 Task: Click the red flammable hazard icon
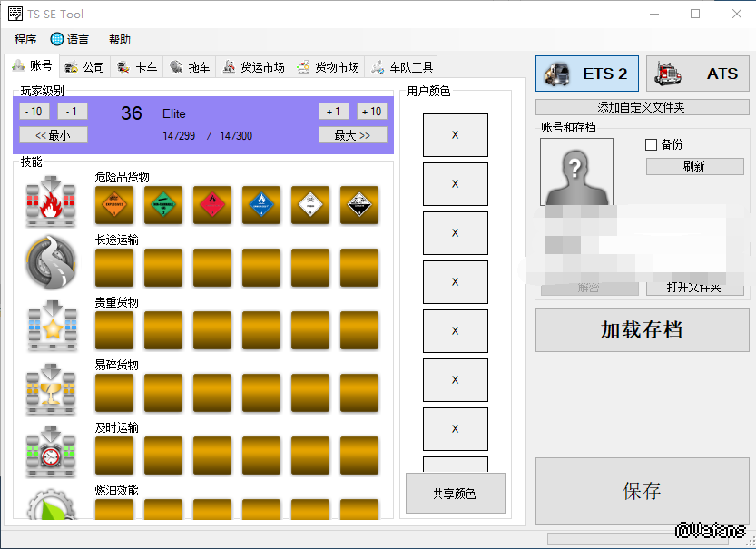click(x=211, y=205)
